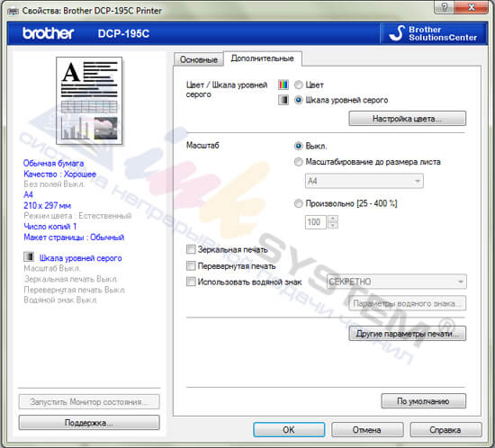This screenshot has width=495, height=448.
Task: Open the A4 paper size dropdown
Action: (x=364, y=181)
